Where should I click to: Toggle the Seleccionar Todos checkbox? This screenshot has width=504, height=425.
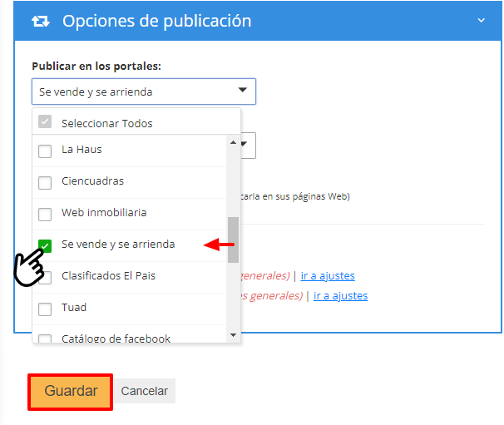[46, 123]
